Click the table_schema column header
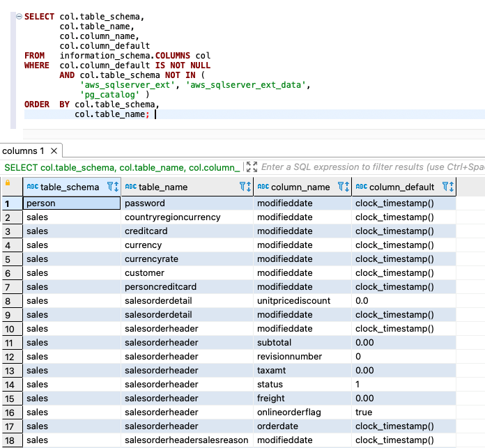485x448 pixels. [69, 187]
